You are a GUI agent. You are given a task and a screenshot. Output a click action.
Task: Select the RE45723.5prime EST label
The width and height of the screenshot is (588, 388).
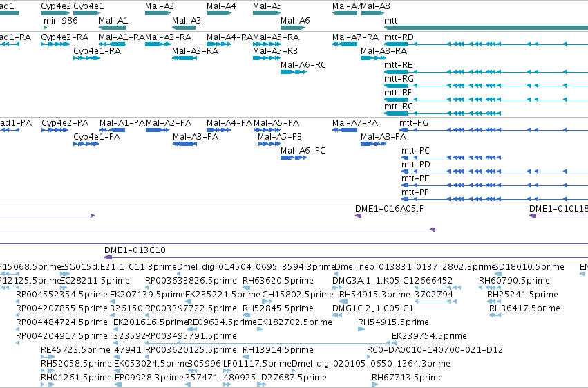pyautogui.click(x=75, y=350)
